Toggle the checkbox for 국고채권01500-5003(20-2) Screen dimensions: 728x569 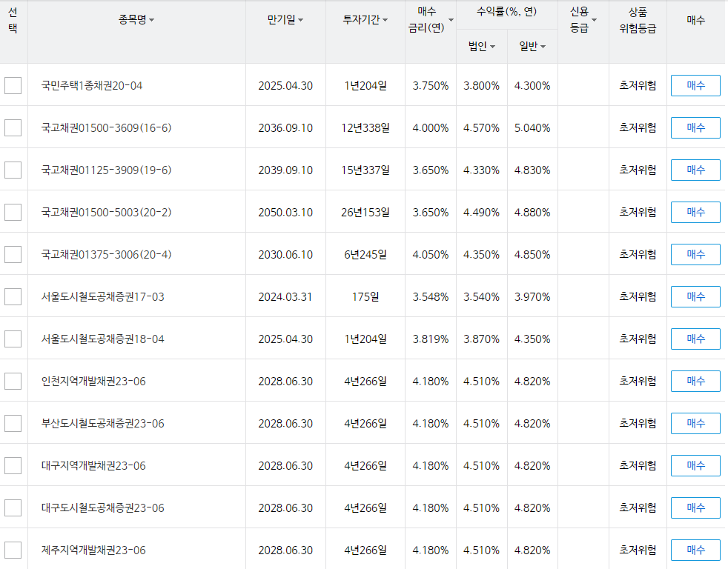[x=13, y=212]
